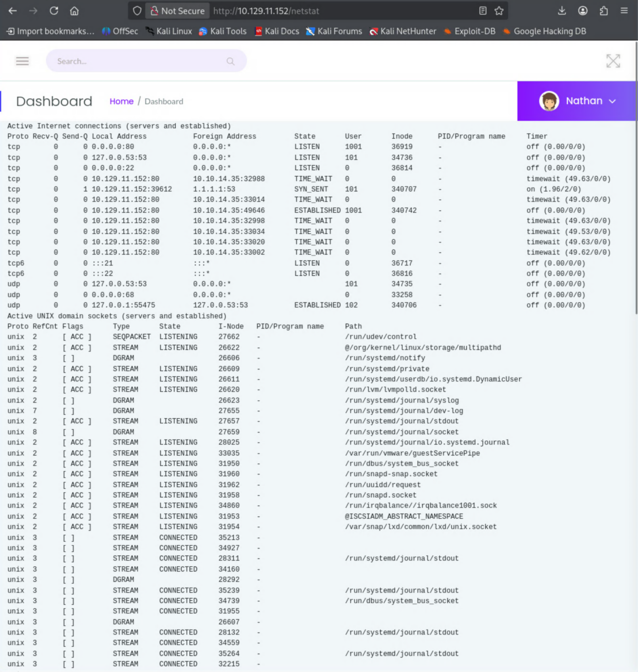Open the Kali Linux bookmark
This screenshot has height=672, width=638.
(169, 31)
